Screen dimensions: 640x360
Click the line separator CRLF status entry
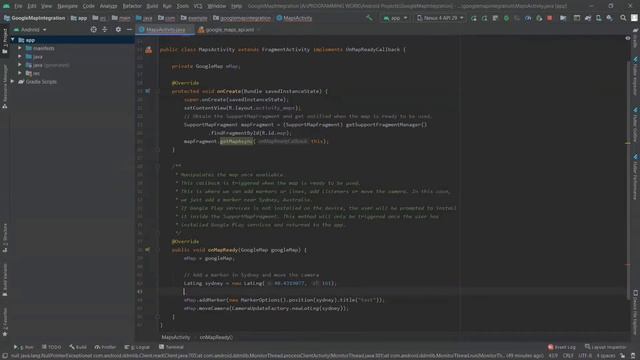tap(568, 356)
